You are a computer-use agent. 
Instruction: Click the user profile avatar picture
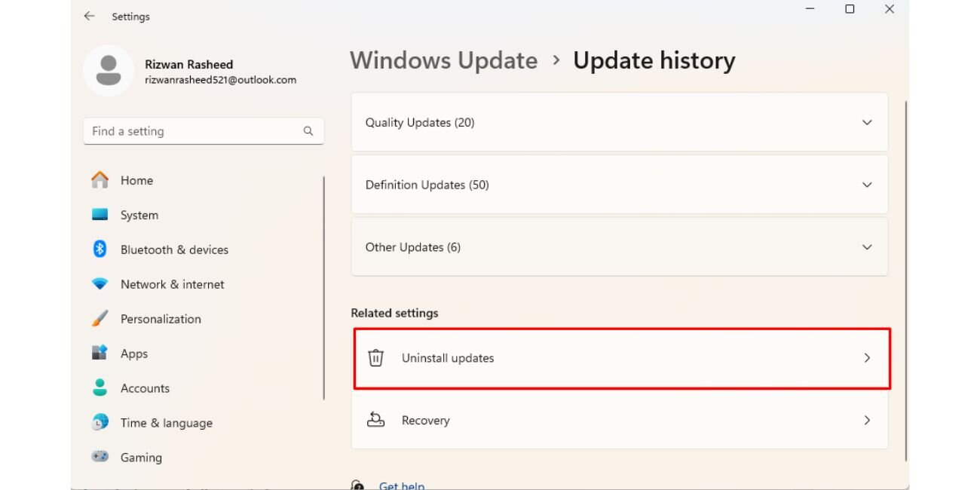[x=109, y=71]
